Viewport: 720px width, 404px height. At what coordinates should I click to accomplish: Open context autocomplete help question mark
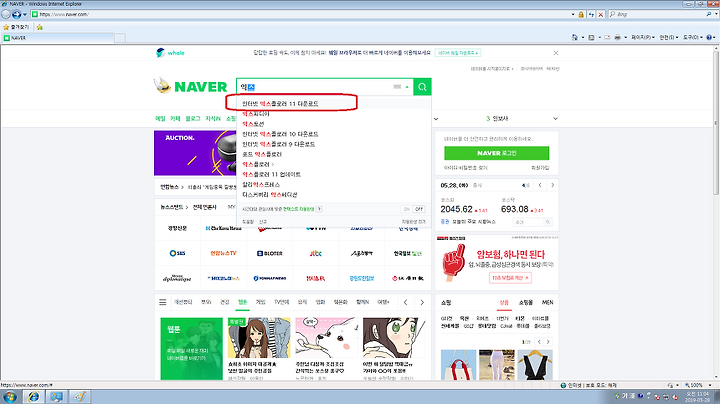pos(319,209)
